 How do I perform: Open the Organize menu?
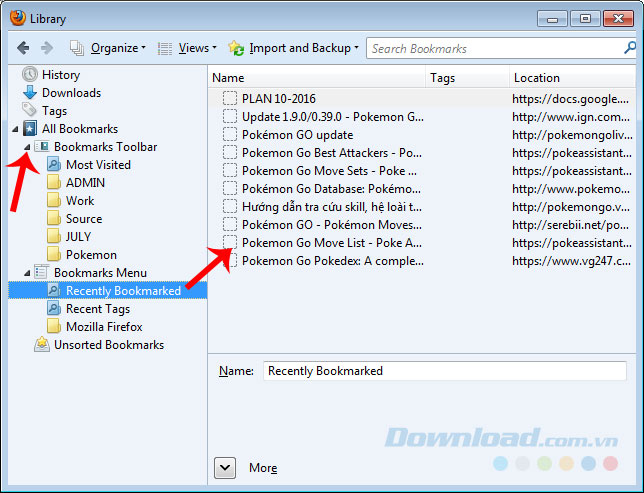tap(108, 48)
